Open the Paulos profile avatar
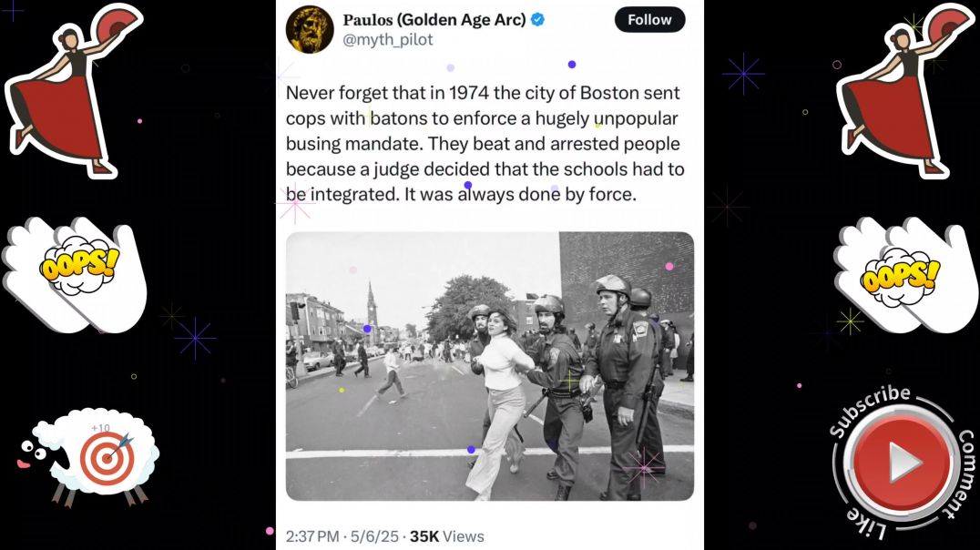 [310, 29]
